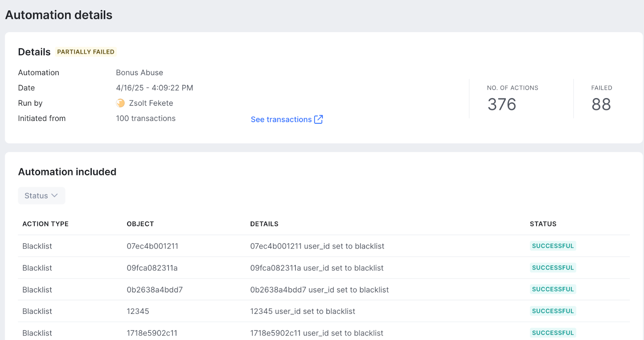
Task: Click '07ec4b001211 user_id set to blacklist' details
Action: (x=317, y=246)
